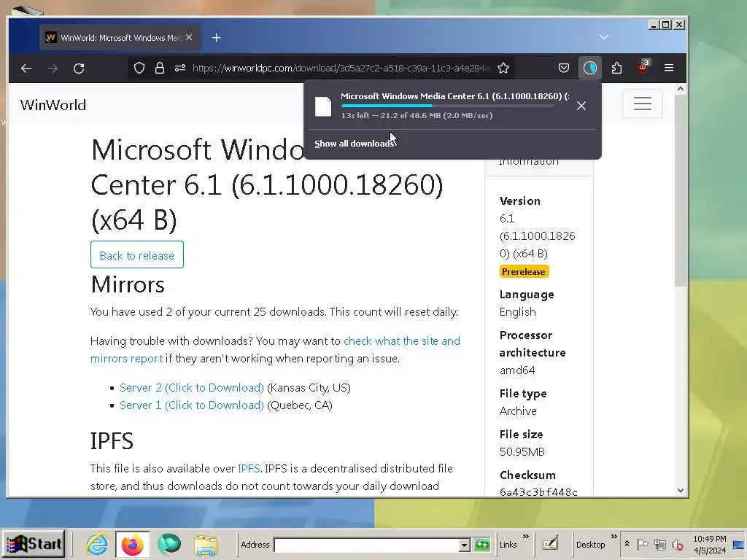
Task: Click the show desktop icon at tray end
Action: tap(738, 545)
